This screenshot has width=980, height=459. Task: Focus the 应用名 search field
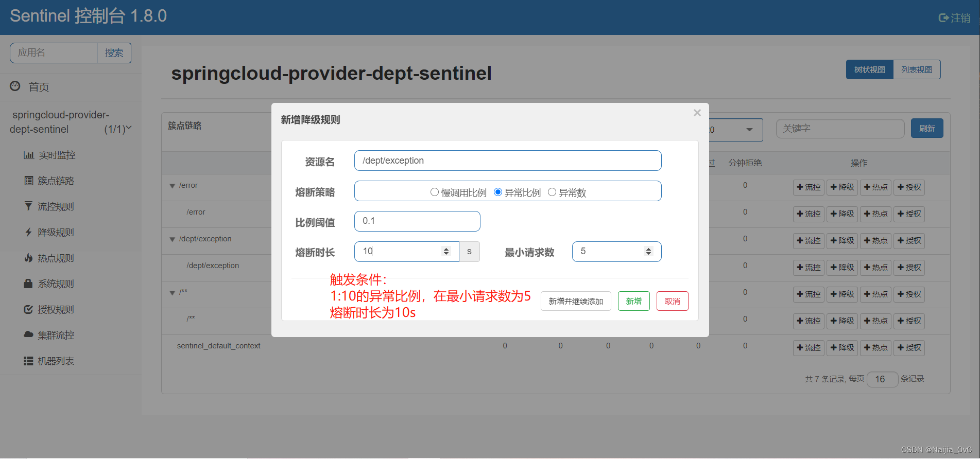click(54, 53)
